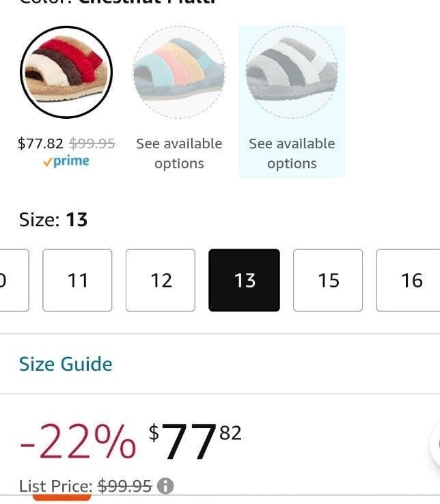
Task: Tap the floating button at the right edge
Action: click(435, 444)
